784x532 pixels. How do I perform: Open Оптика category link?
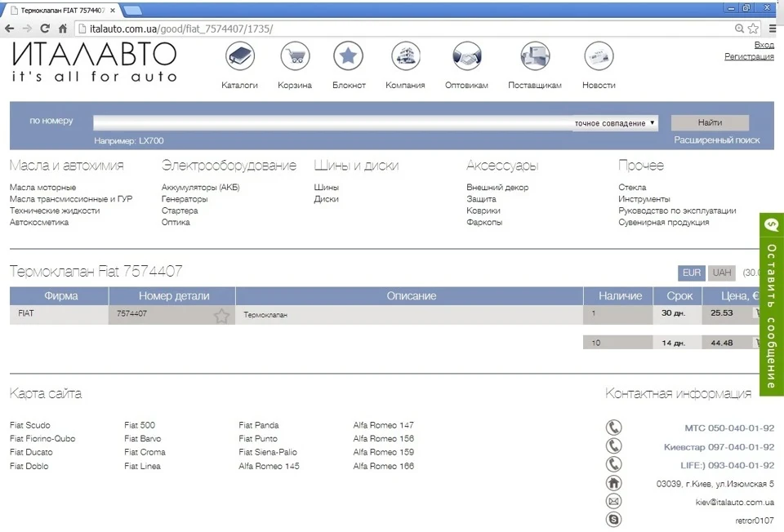click(x=176, y=222)
